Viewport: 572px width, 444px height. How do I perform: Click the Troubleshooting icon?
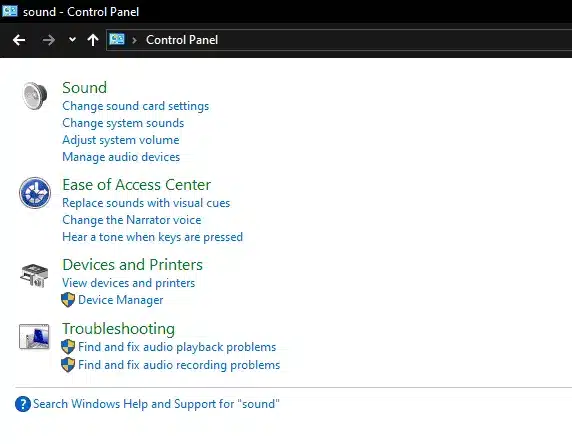[x=34, y=336]
